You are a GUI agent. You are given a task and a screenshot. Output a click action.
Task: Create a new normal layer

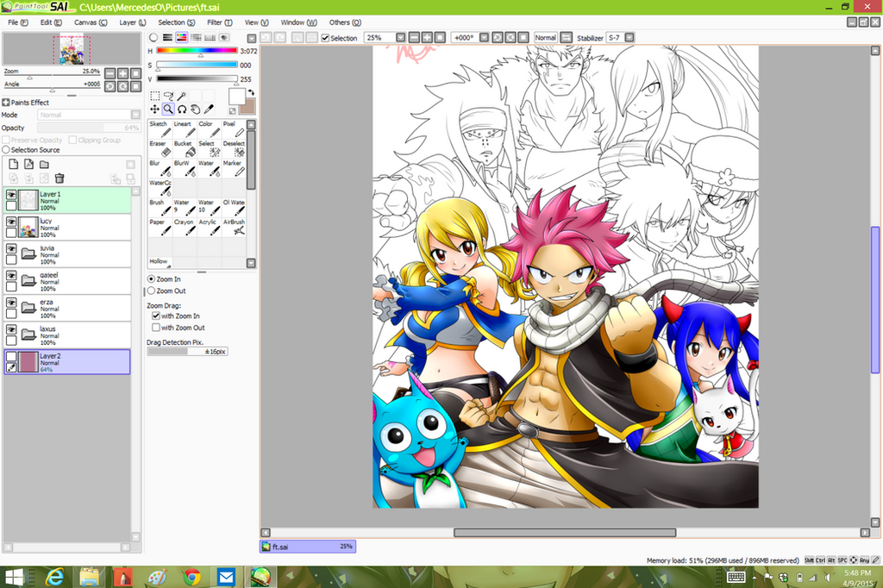[x=14, y=165]
